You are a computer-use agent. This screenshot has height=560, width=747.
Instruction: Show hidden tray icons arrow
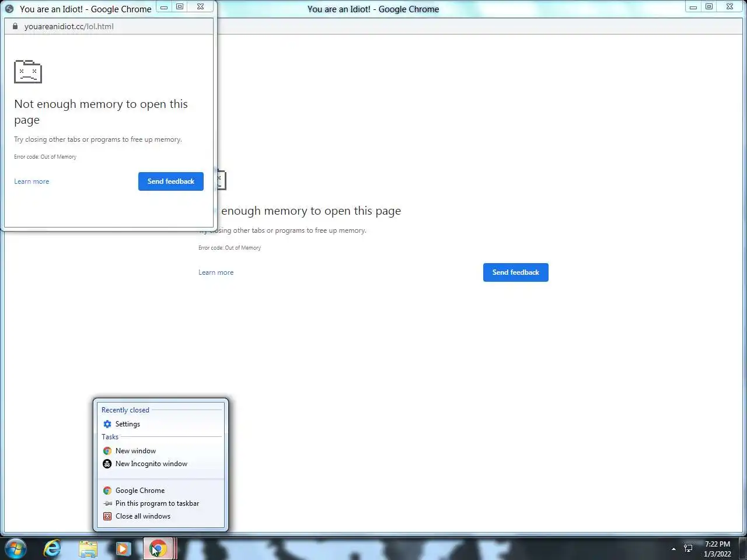pyautogui.click(x=673, y=549)
